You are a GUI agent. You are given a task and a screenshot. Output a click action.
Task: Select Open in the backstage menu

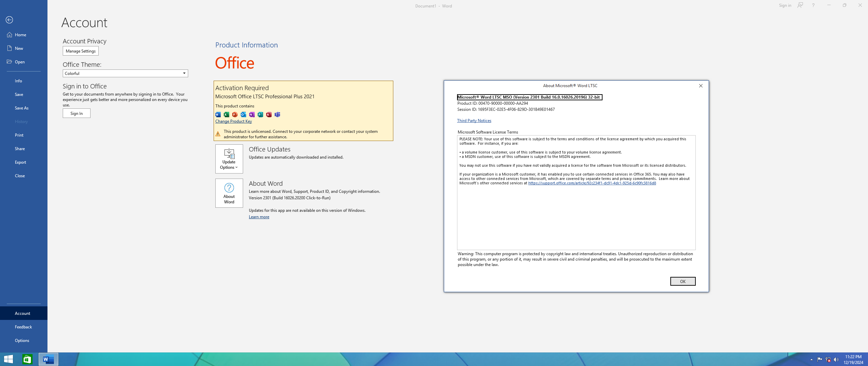pos(24,62)
